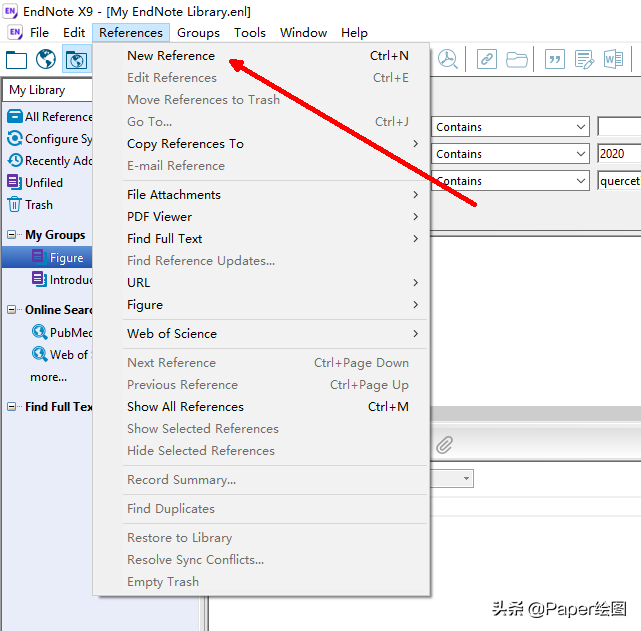Image resolution: width=641 pixels, height=631 pixels.
Task: Click the search field containing quercet
Action: pos(619,181)
